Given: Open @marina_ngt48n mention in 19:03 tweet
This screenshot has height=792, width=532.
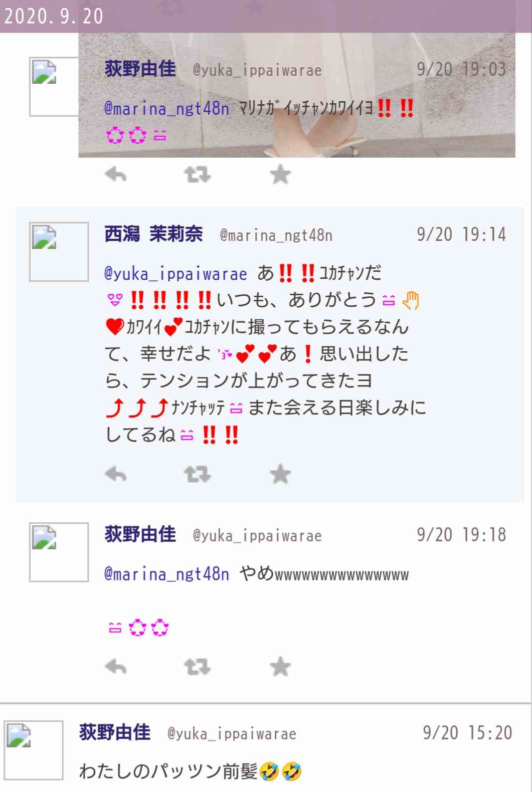Looking at the screenshot, I should click(167, 108).
